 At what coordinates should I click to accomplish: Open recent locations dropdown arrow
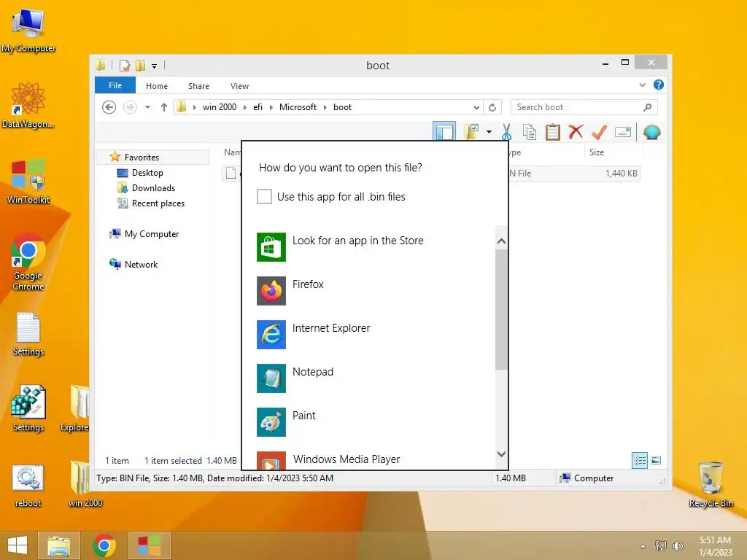pyautogui.click(x=147, y=107)
